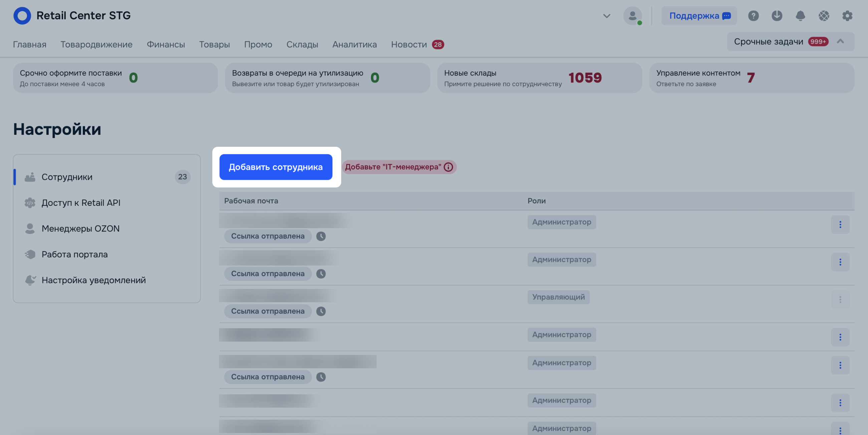Collapse the Срочные задачи panel chevron
This screenshot has width=868, height=435.
(x=840, y=41)
